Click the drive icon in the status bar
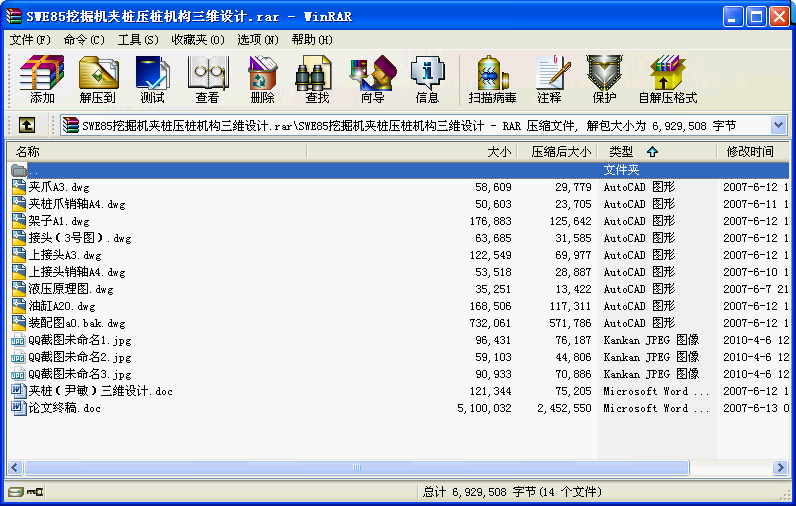 15,492
